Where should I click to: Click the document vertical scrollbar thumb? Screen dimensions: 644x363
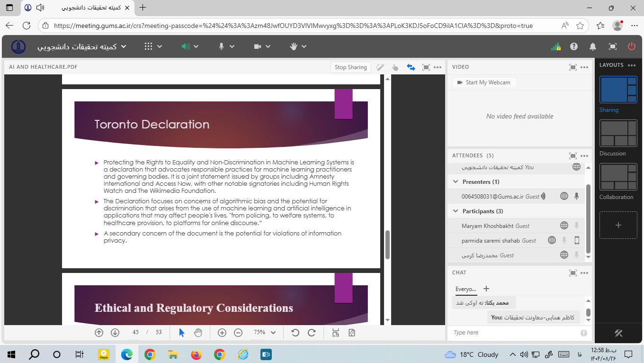click(387, 244)
